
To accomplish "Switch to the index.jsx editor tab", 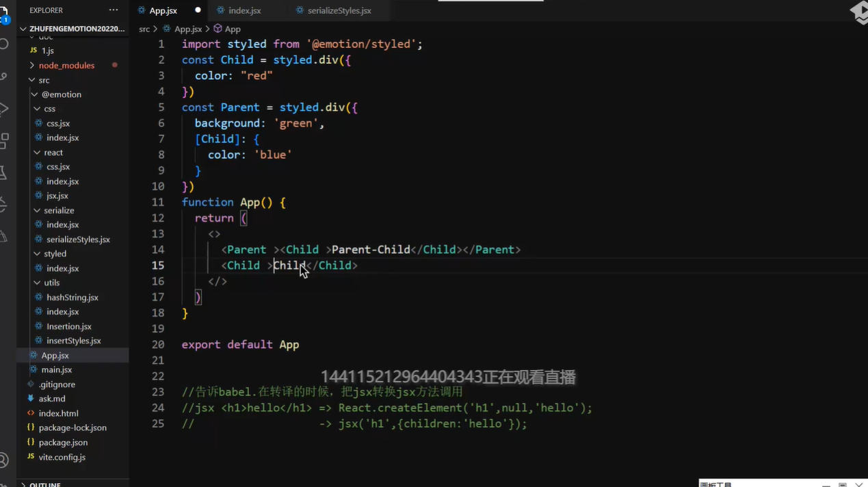I will pyautogui.click(x=244, y=11).
